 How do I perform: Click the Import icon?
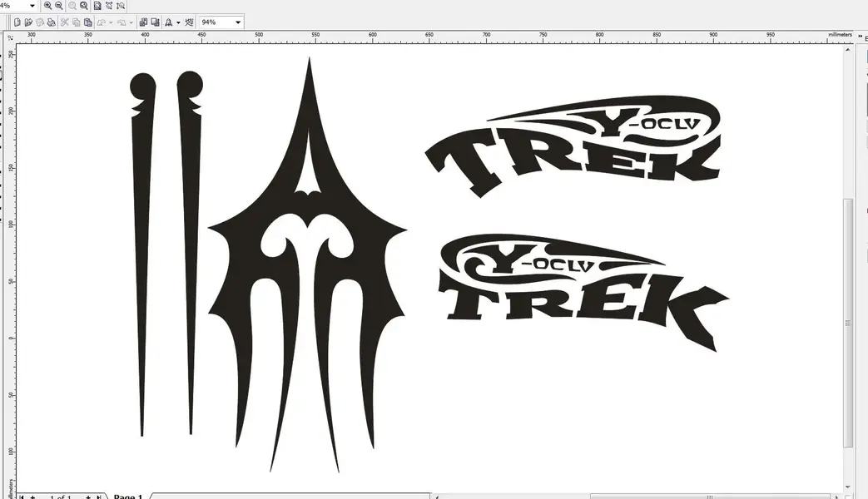tap(143, 22)
